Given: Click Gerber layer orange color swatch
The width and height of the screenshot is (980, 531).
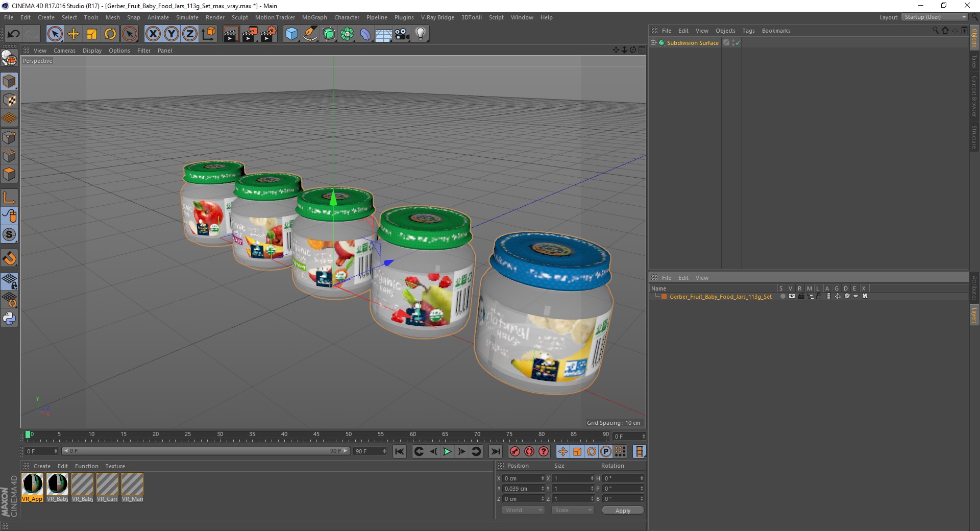Looking at the screenshot, I should [664, 297].
